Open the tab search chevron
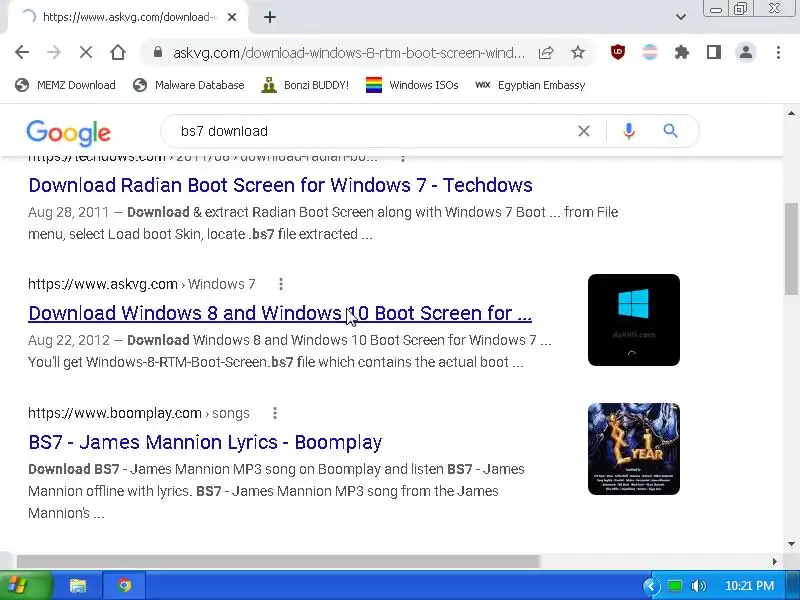800x600 pixels. pos(681,17)
